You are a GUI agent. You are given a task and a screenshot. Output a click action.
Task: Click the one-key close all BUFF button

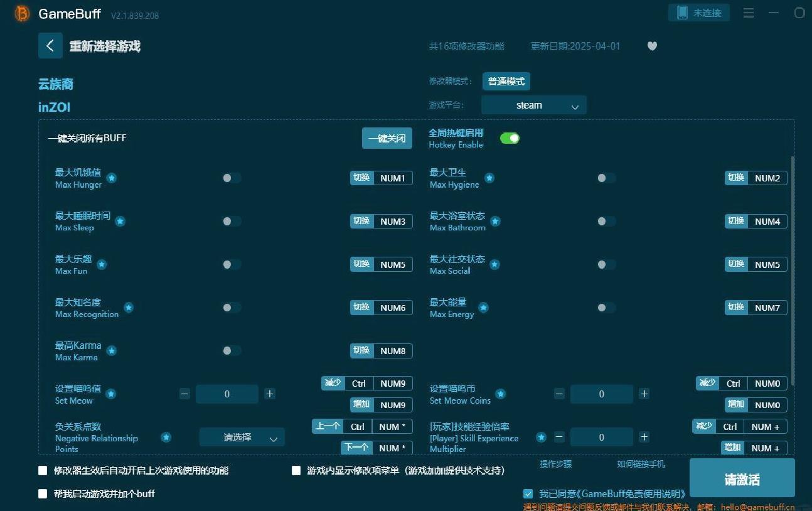coord(387,138)
